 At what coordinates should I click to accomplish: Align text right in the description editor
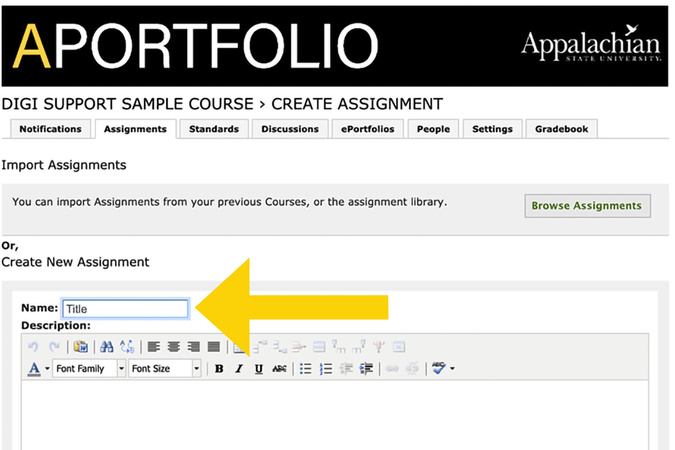(x=194, y=347)
